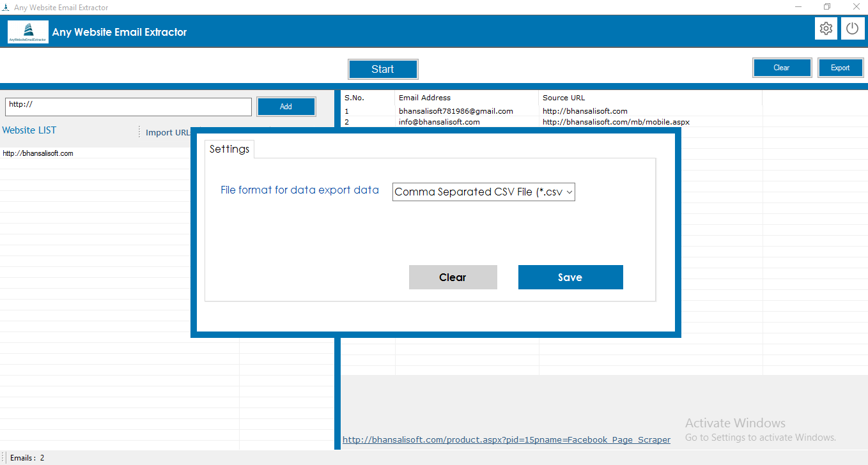Minimize the application window
868x465 pixels.
pyautogui.click(x=798, y=7)
